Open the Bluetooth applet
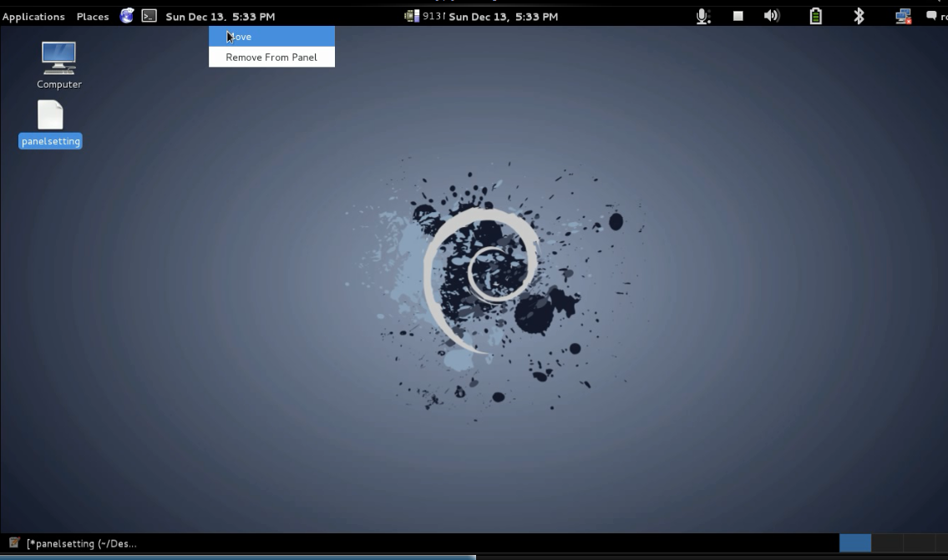The image size is (948, 560). (859, 16)
